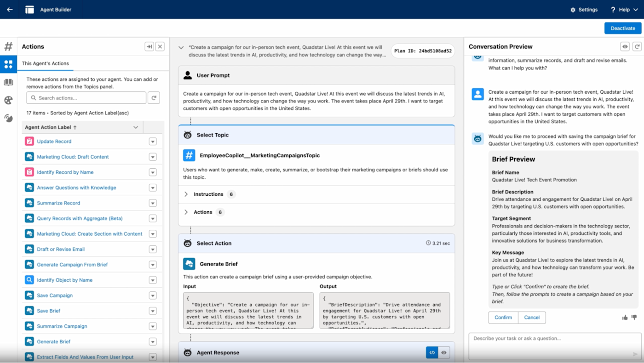The height and width of the screenshot is (363, 644).
Task: Click the EmployeeCopilot topic hash icon
Action: (x=189, y=155)
